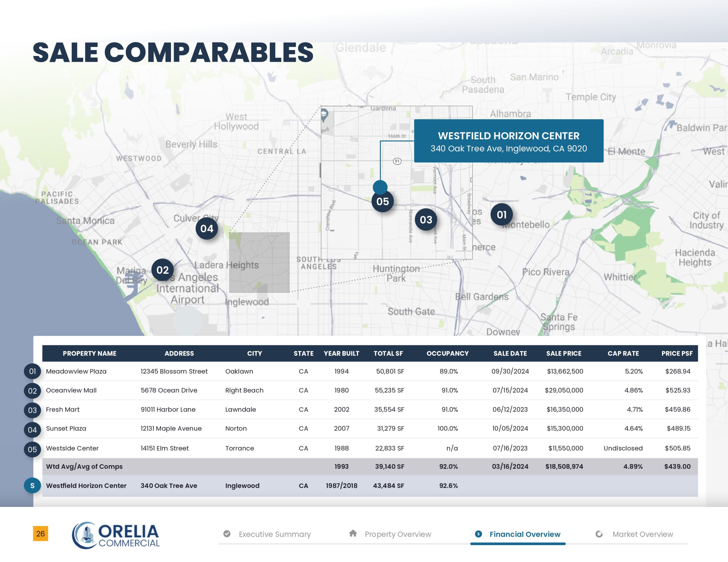Click the orange page number 26 box
The image size is (728, 562).
pyautogui.click(x=40, y=533)
